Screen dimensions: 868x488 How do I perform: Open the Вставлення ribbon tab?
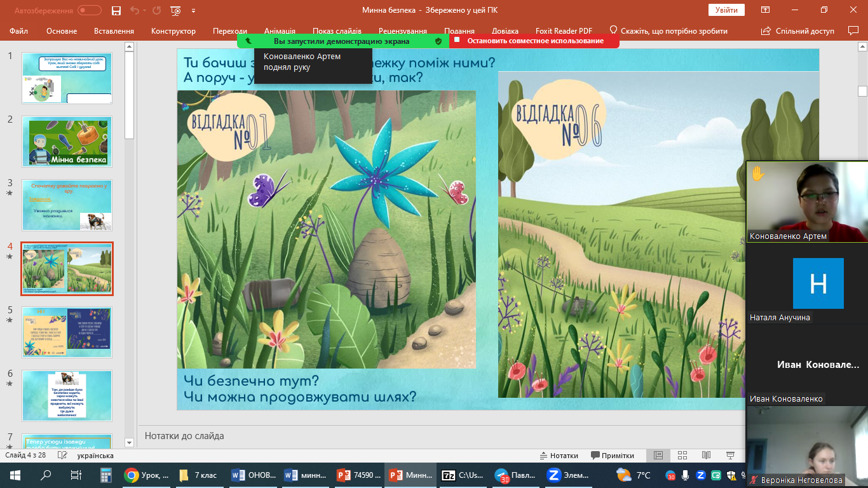[x=114, y=31]
